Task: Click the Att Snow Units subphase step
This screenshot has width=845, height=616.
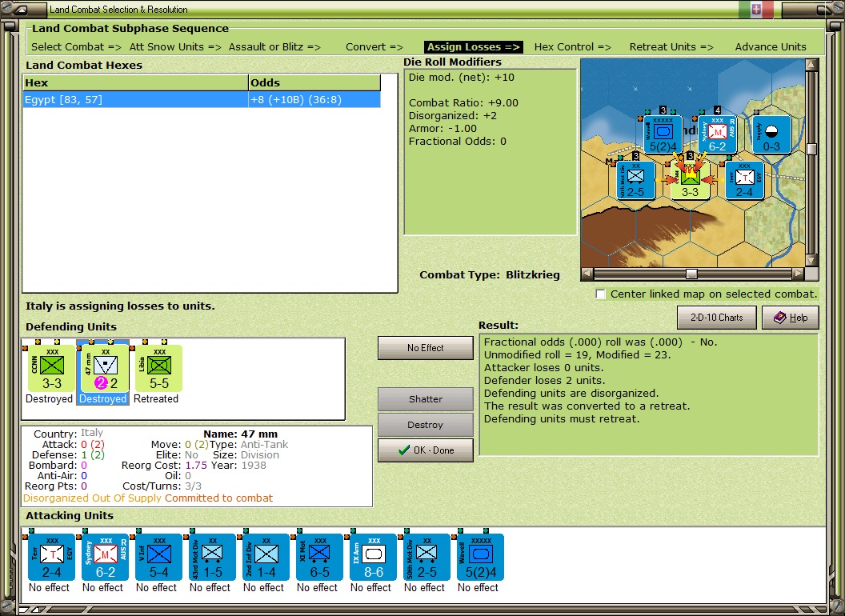Action: [x=175, y=47]
